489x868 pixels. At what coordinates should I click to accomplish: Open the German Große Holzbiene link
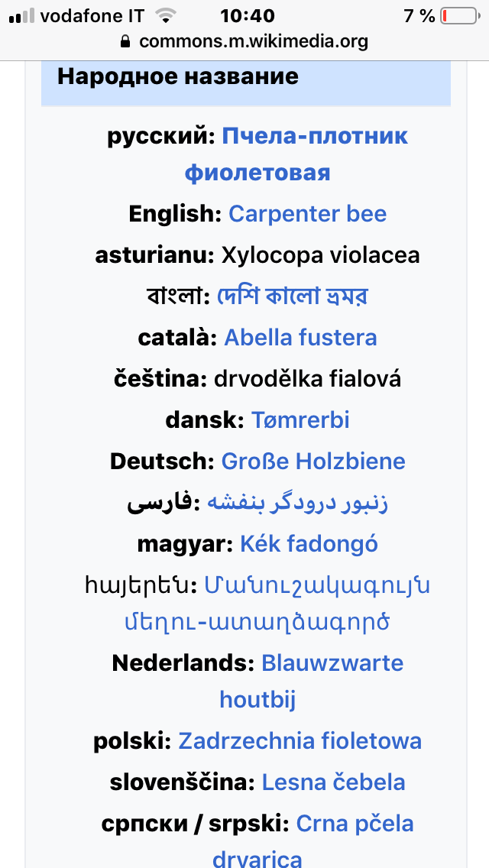(x=313, y=462)
